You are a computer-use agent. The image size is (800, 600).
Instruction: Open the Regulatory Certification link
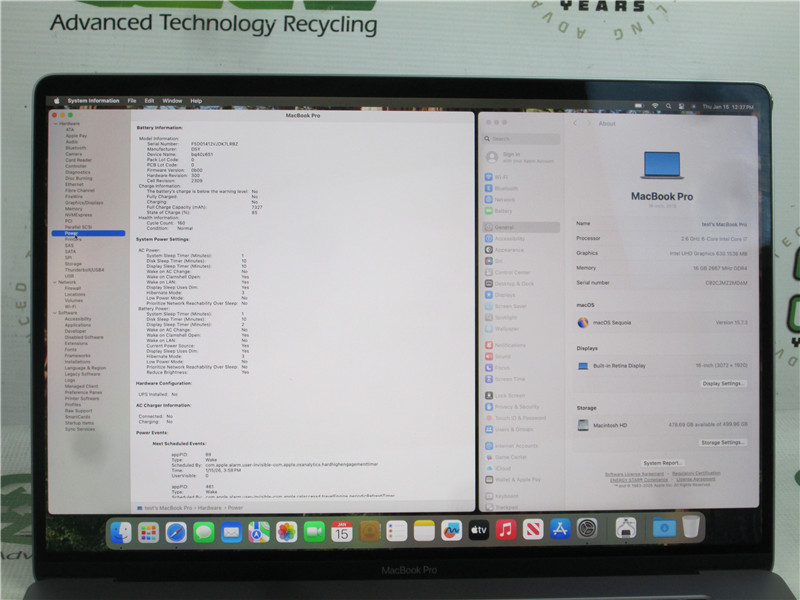click(696, 473)
